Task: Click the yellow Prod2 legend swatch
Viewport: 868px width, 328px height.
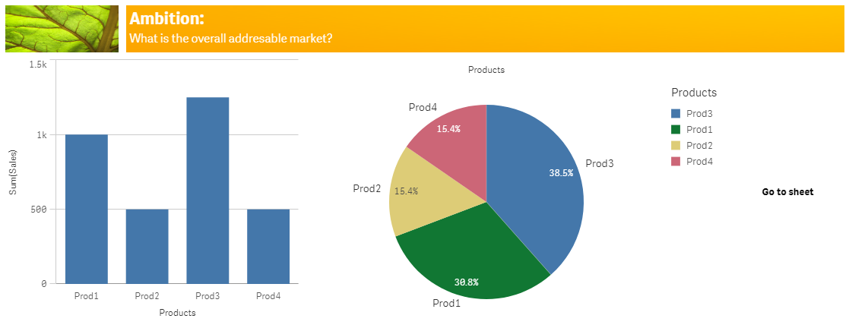Action: coord(676,145)
